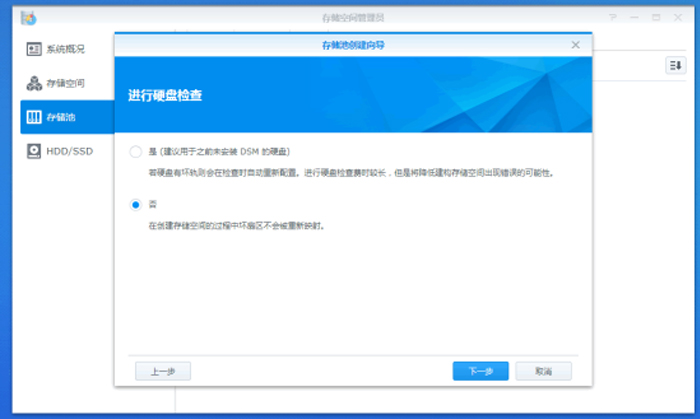This screenshot has width=700, height=419.
Task: Click the 存储空间管理员 window title
Action: click(x=353, y=18)
